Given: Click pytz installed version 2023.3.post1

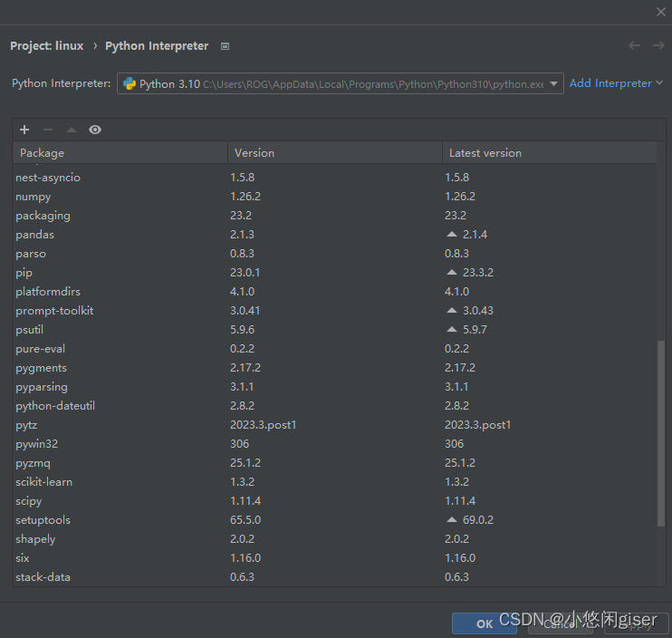Looking at the screenshot, I should (x=264, y=425).
